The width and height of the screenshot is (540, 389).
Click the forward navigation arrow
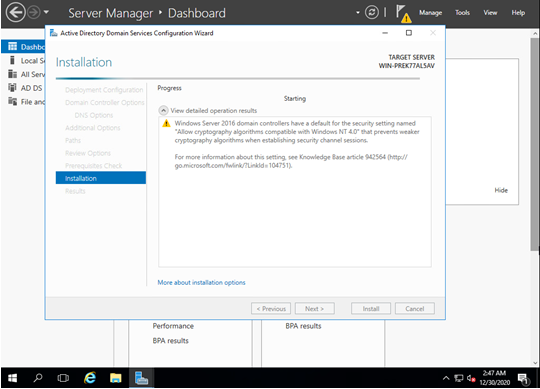34,13
